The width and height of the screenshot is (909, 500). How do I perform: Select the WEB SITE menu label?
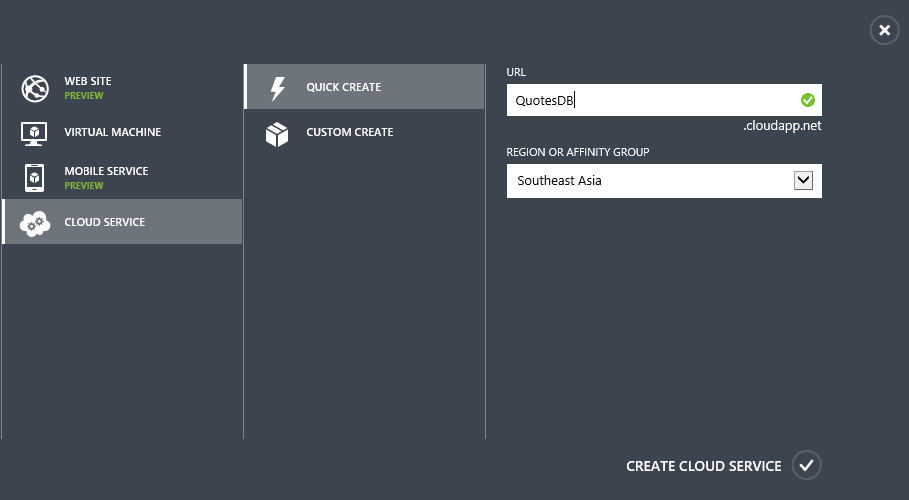88,81
